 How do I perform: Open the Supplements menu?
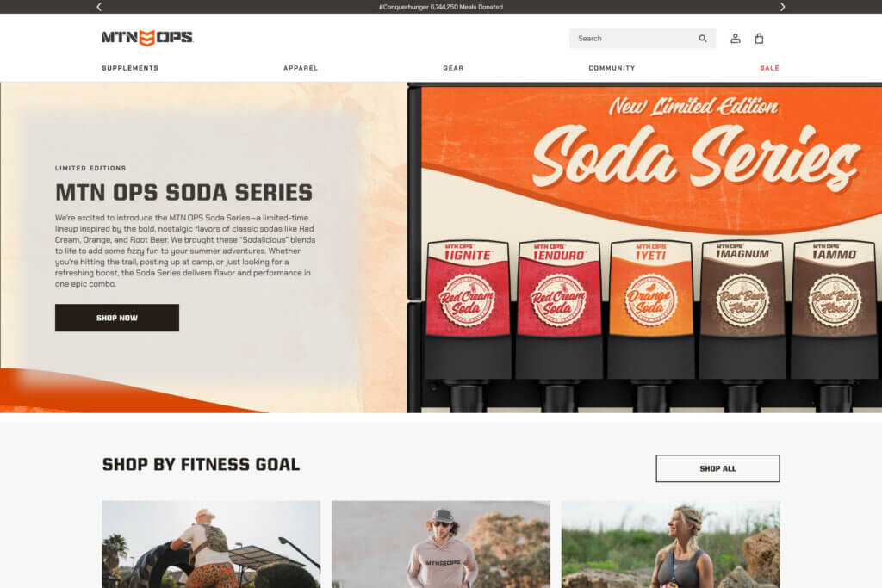130,68
